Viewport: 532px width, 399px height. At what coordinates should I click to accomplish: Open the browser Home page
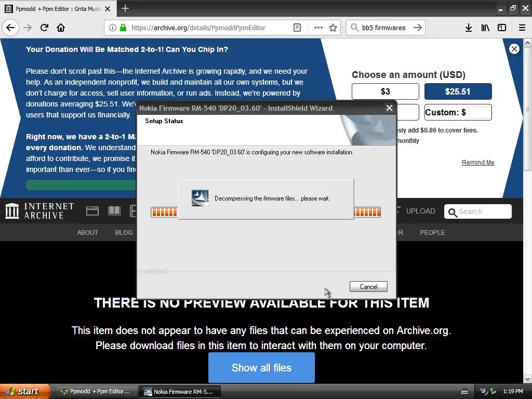tap(61, 28)
